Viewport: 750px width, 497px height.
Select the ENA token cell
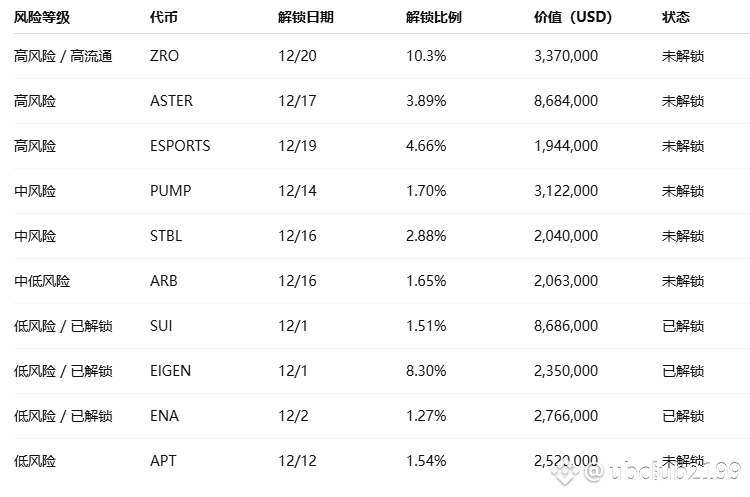(x=164, y=416)
